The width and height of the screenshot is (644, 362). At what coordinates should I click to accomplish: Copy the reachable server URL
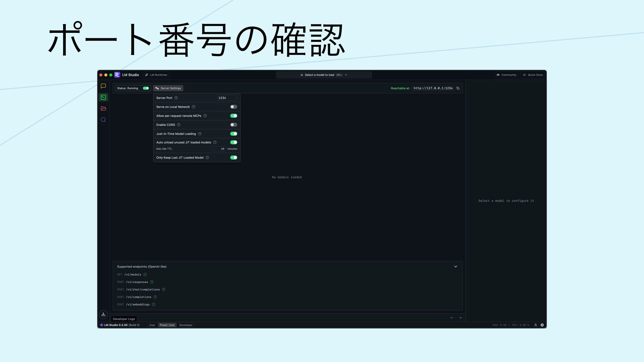tap(458, 88)
